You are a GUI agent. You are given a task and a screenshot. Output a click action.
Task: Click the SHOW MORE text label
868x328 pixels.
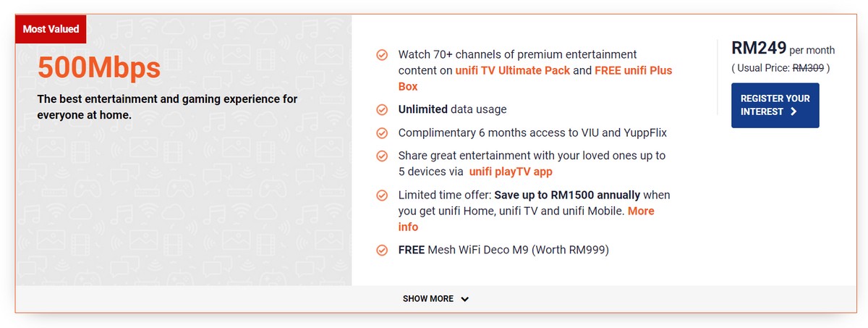pos(428,299)
